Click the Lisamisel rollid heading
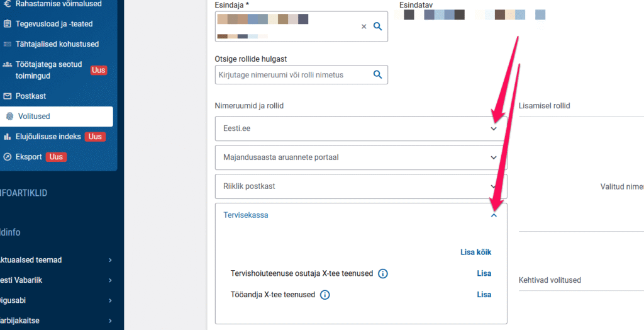The height and width of the screenshot is (330, 644). click(x=544, y=106)
